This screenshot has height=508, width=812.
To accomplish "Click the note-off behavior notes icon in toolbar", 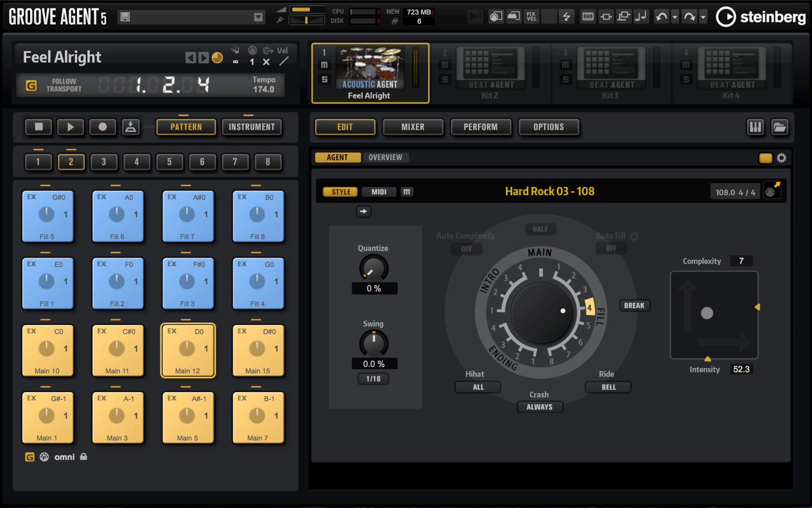I will [x=641, y=17].
